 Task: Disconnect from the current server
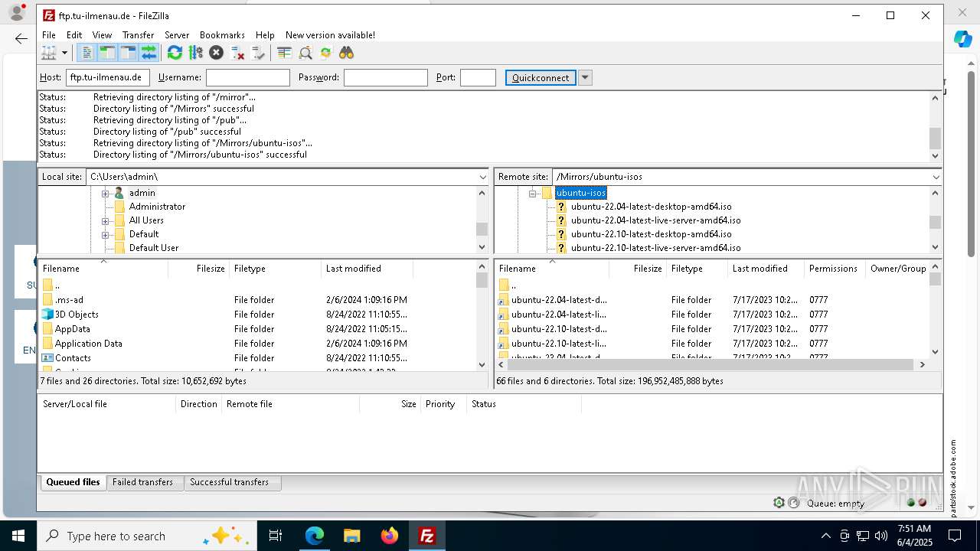pyautogui.click(x=237, y=53)
